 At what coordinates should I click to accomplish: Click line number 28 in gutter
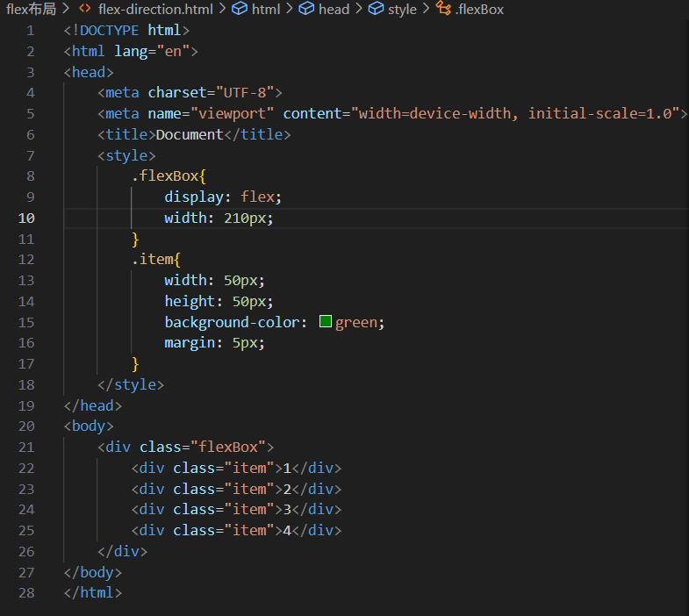click(x=26, y=593)
